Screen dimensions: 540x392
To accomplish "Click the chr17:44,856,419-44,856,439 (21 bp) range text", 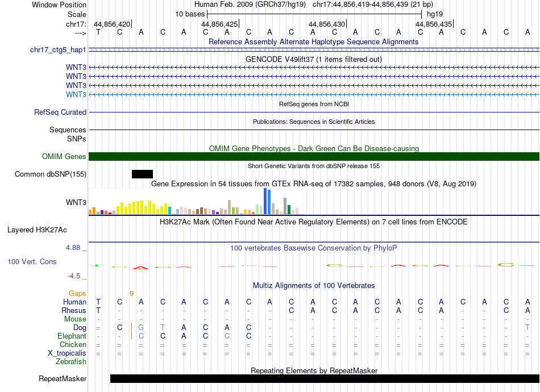I will (x=373, y=5).
